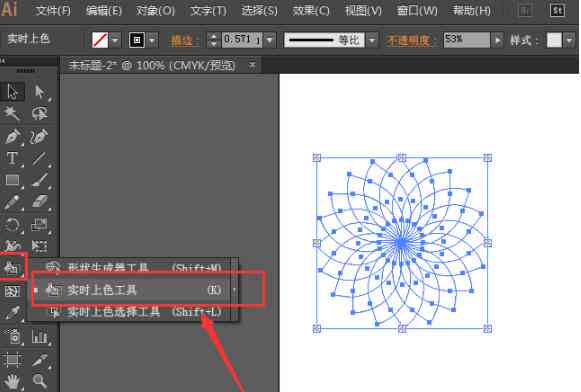Expand the stroke color dropdown arrow

tap(152, 40)
